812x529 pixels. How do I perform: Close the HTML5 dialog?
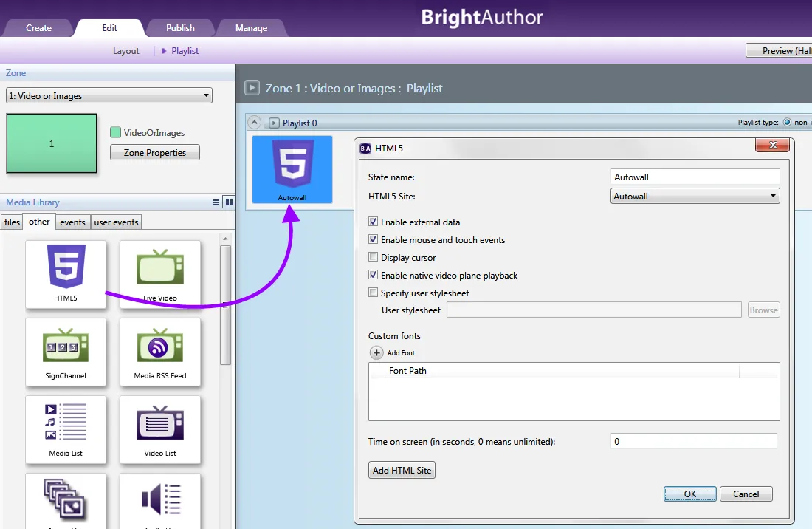(x=773, y=145)
